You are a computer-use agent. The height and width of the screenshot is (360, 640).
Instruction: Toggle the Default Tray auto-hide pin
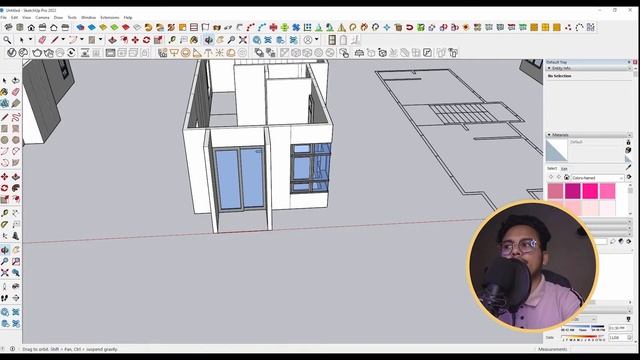(x=629, y=62)
